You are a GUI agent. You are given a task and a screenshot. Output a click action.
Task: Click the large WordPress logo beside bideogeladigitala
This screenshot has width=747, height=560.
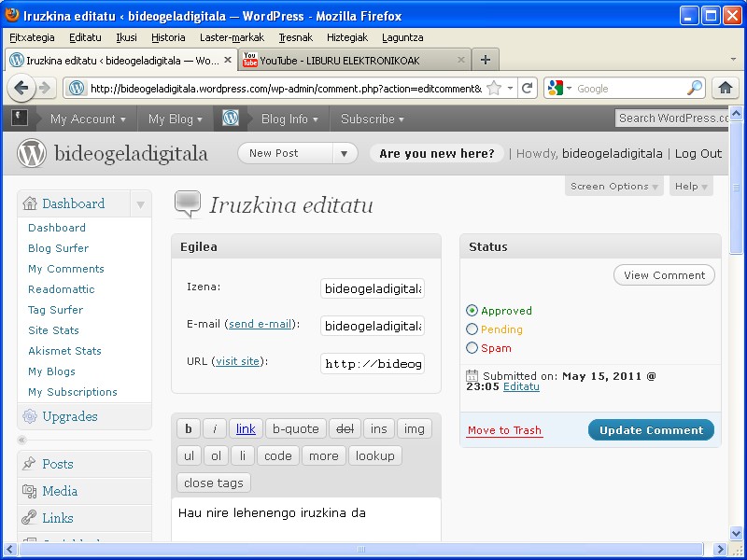coord(32,153)
